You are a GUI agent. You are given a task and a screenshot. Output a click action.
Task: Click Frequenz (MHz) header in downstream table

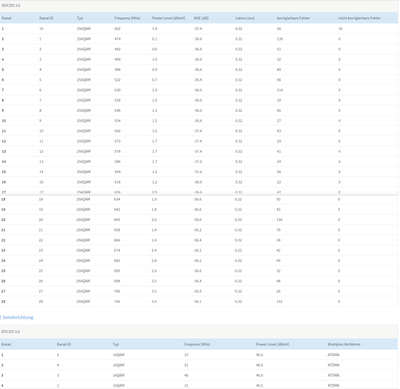[x=127, y=18]
